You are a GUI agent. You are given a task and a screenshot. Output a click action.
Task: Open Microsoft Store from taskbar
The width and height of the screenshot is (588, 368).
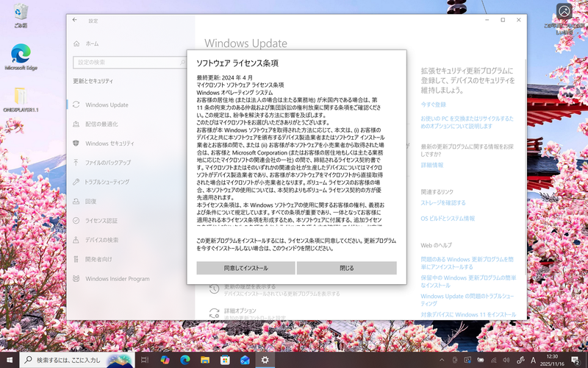pos(225,360)
